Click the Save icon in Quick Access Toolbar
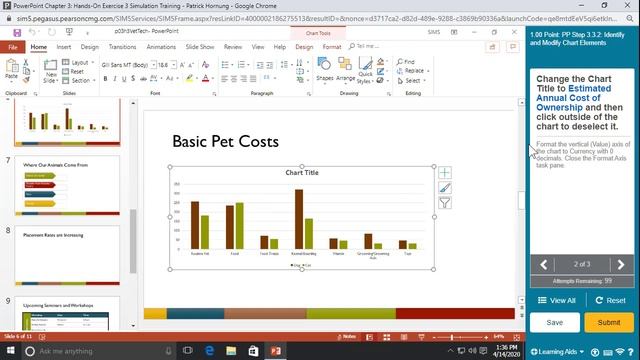 [17, 33]
